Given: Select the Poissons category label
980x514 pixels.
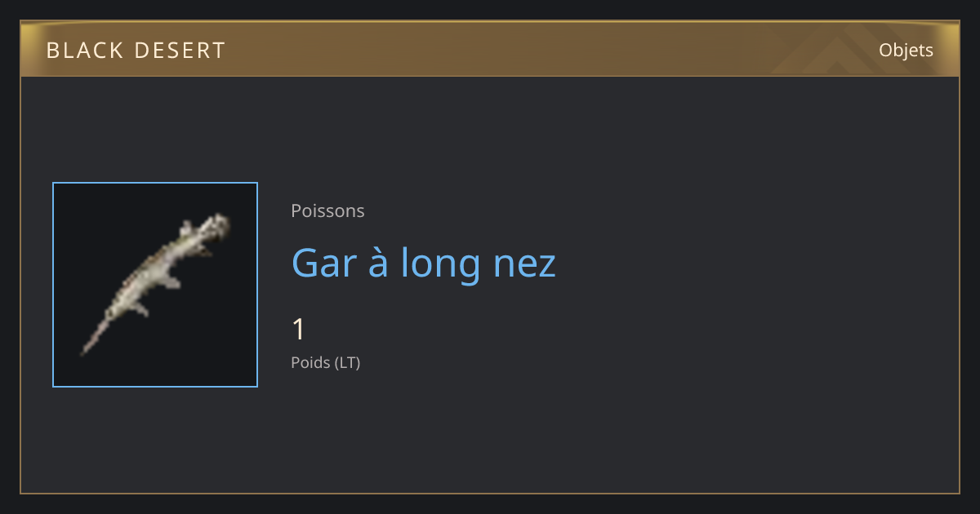Looking at the screenshot, I should click(x=327, y=210).
